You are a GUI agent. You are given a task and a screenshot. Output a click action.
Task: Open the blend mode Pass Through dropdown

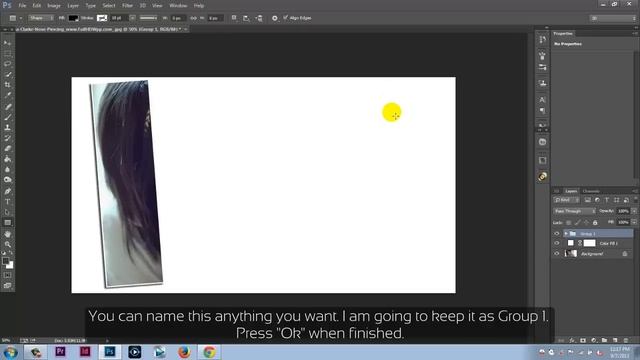[574, 211]
